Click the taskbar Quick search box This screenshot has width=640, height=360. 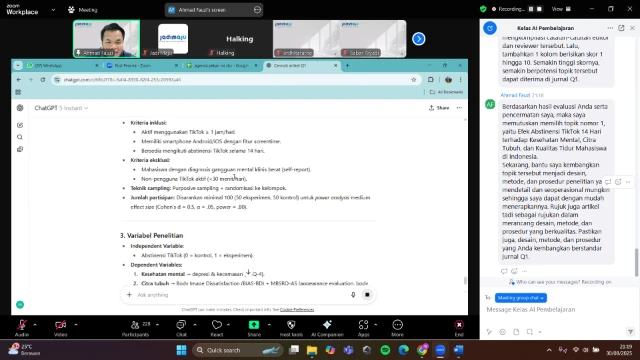point(238,350)
